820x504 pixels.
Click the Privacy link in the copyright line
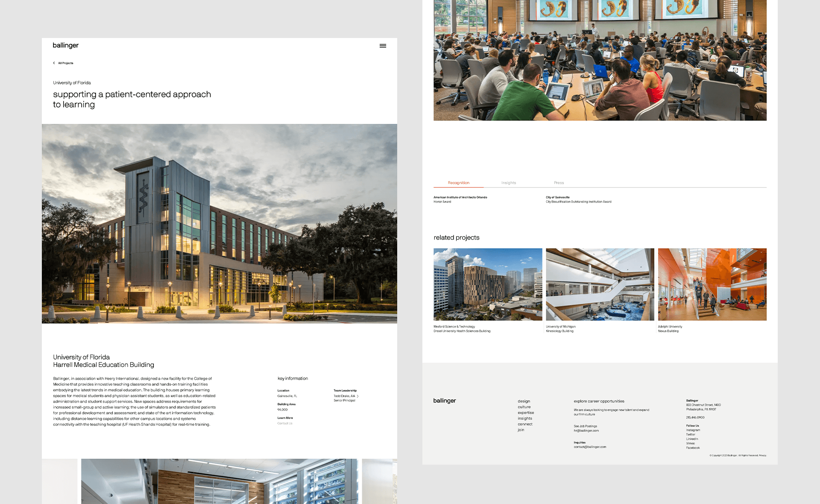(x=762, y=455)
